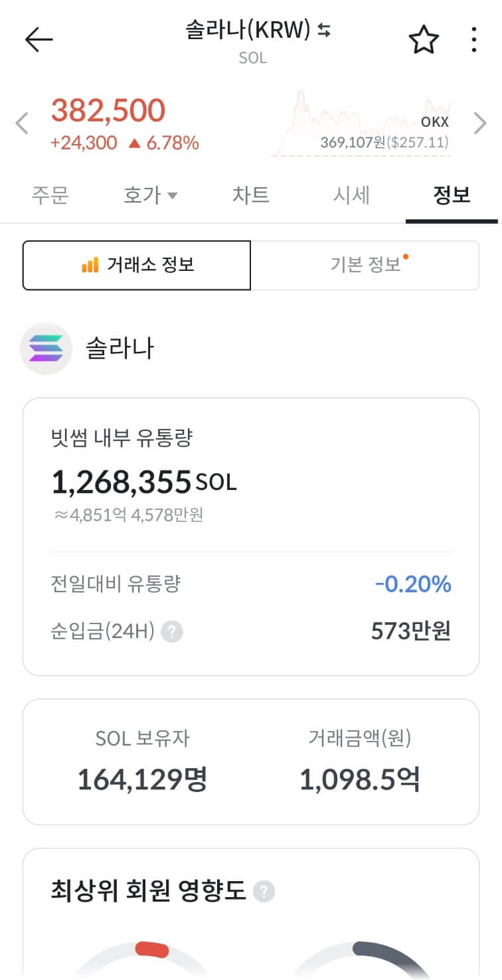Select the 거래소 정보 toggle button
This screenshot has height=980, width=502.
click(x=137, y=266)
